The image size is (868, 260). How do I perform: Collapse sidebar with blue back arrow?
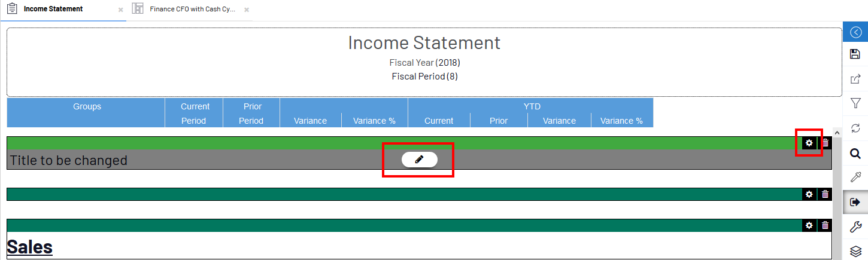point(855,32)
